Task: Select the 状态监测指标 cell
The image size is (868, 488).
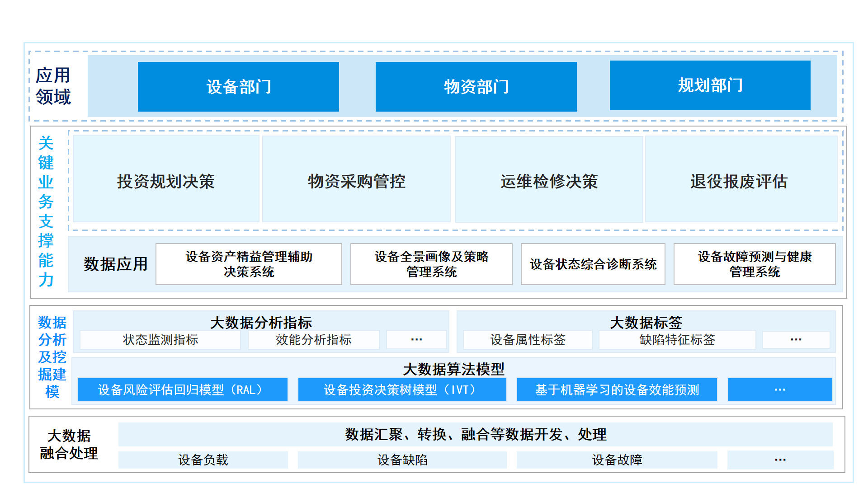Action: point(160,340)
